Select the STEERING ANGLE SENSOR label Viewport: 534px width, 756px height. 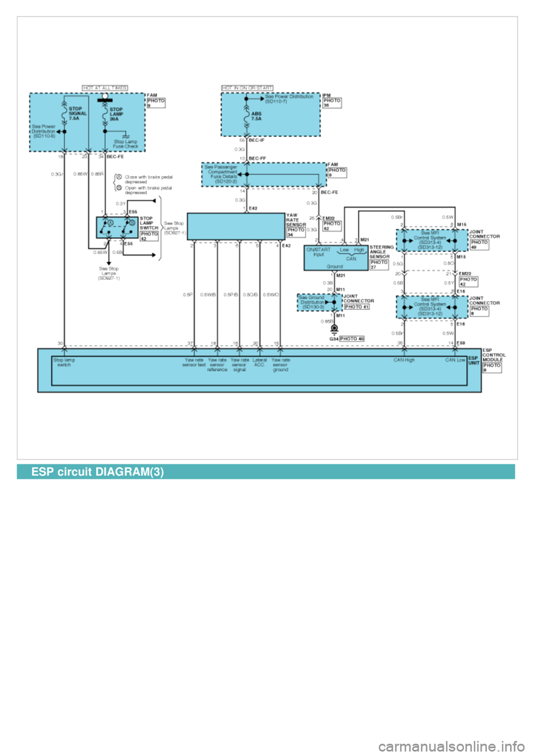pyautogui.click(x=382, y=252)
